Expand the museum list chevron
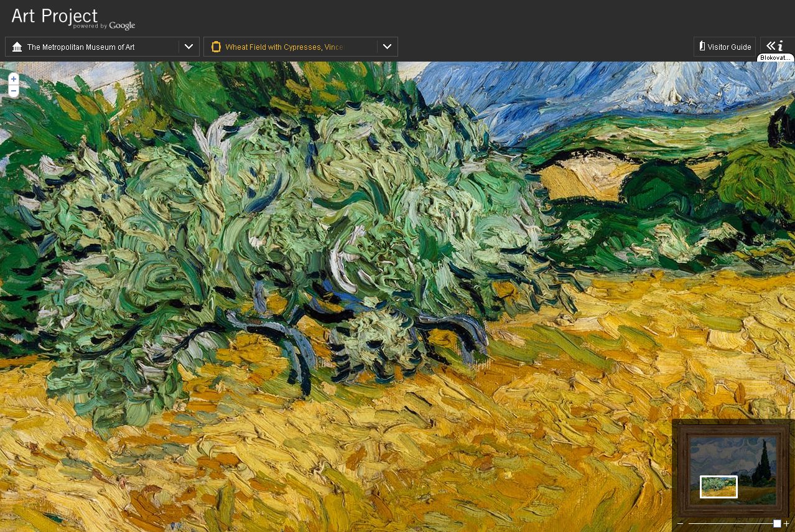 [188, 47]
